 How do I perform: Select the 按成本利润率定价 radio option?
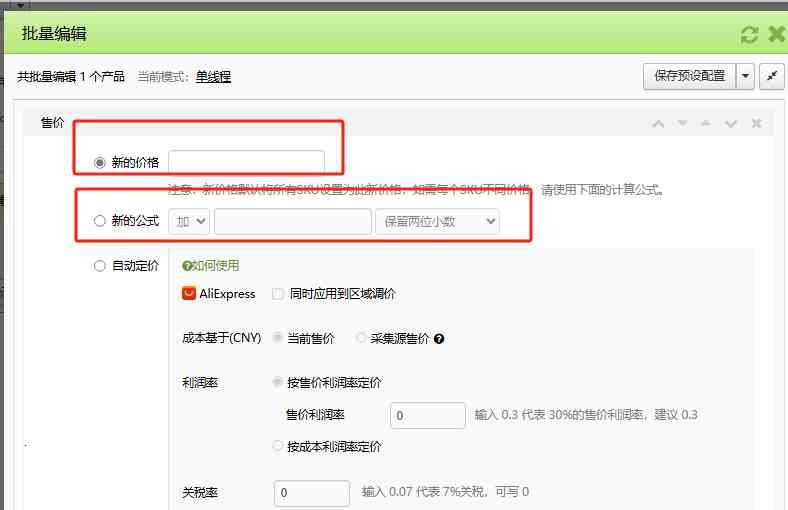point(277,446)
